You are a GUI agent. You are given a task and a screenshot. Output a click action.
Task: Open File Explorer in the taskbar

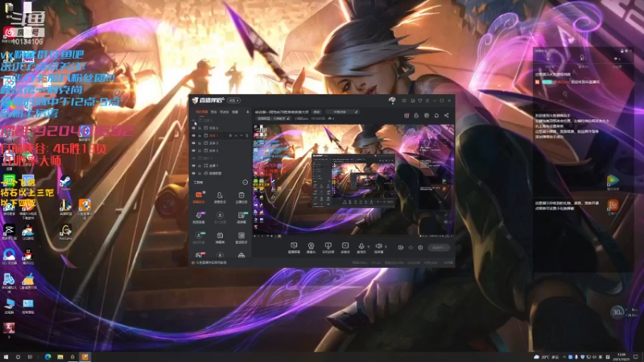tap(60, 357)
